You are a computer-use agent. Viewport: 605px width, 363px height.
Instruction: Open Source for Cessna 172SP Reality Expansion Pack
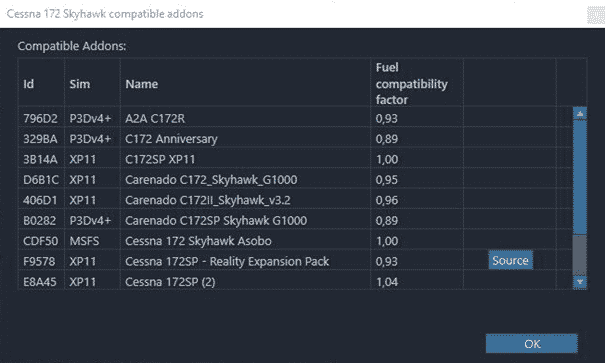[510, 260]
